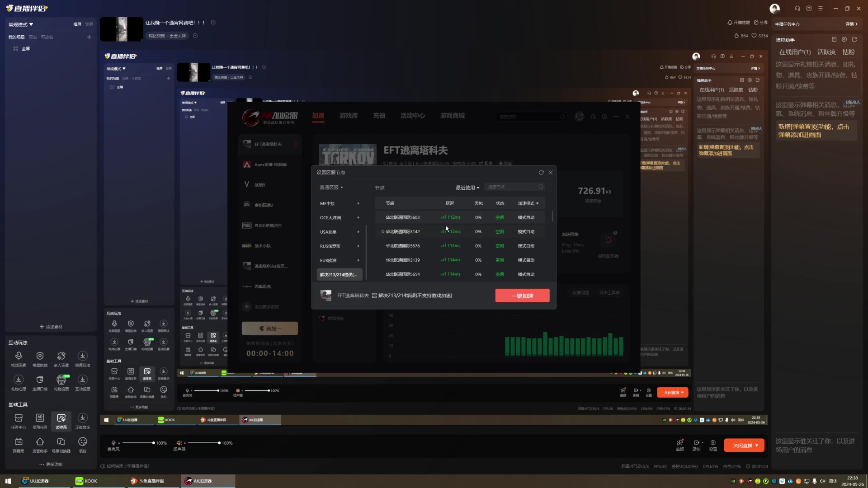Open the help question-mark icon in main title bar

[809, 8]
